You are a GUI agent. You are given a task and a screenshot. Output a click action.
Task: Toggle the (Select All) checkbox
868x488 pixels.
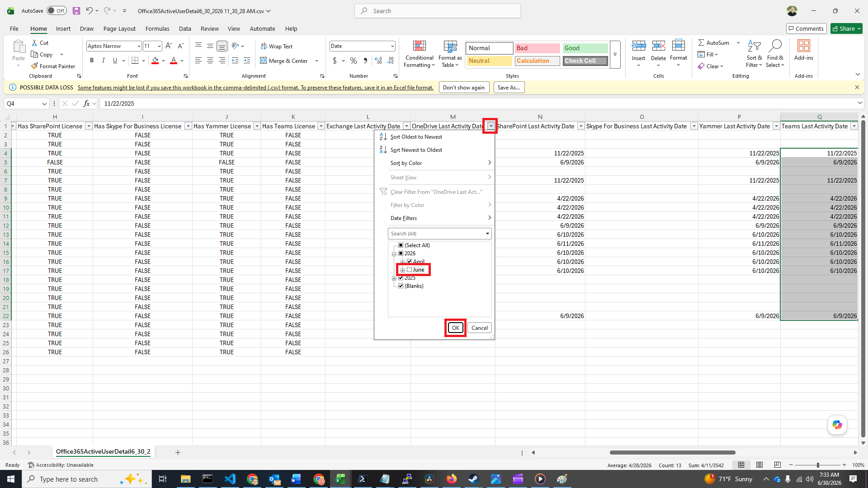point(401,245)
